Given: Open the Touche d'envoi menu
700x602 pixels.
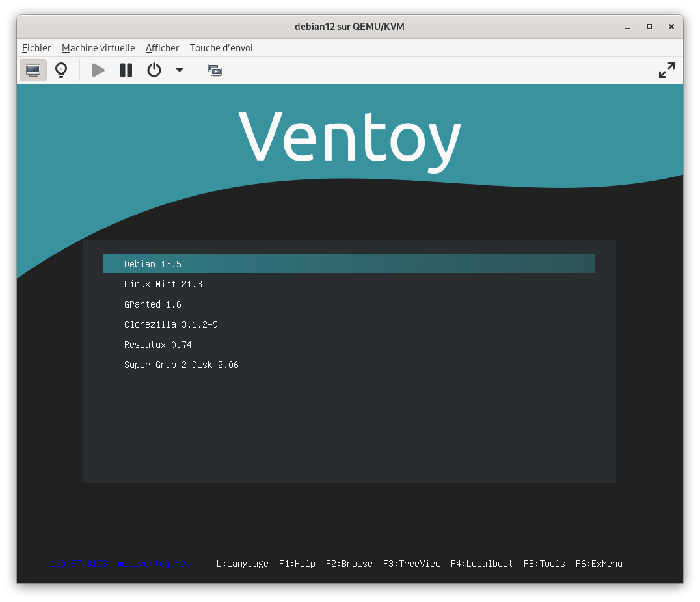Looking at the screenshot, I should tap(221, 48).
